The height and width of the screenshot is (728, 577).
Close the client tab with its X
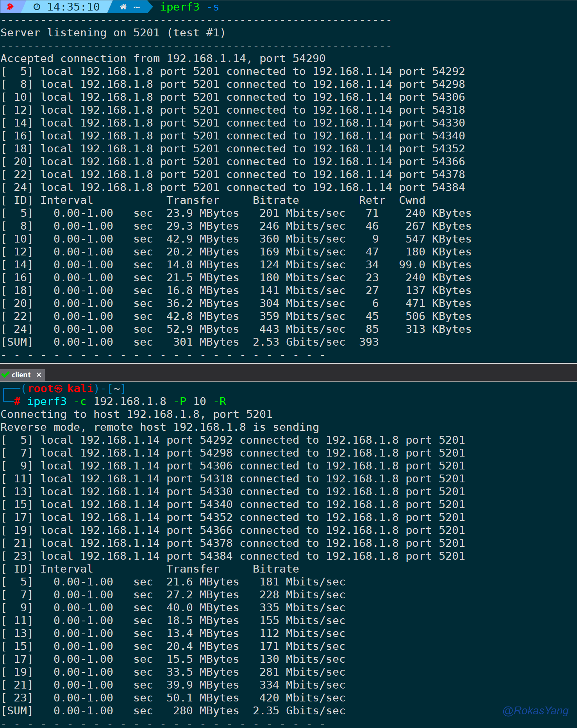(x=39, y=375)
